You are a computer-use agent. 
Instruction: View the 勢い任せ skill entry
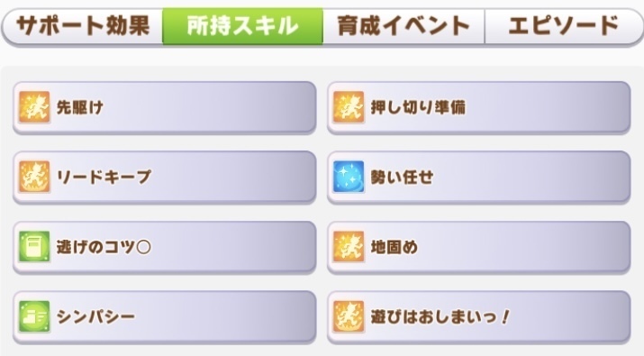(x=479, y=178)
